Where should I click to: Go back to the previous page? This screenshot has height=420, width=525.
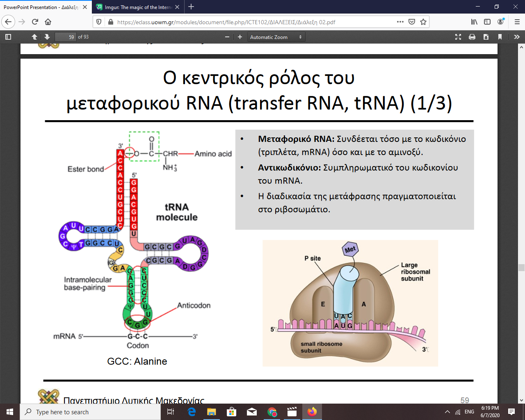(x=8, y=22)
